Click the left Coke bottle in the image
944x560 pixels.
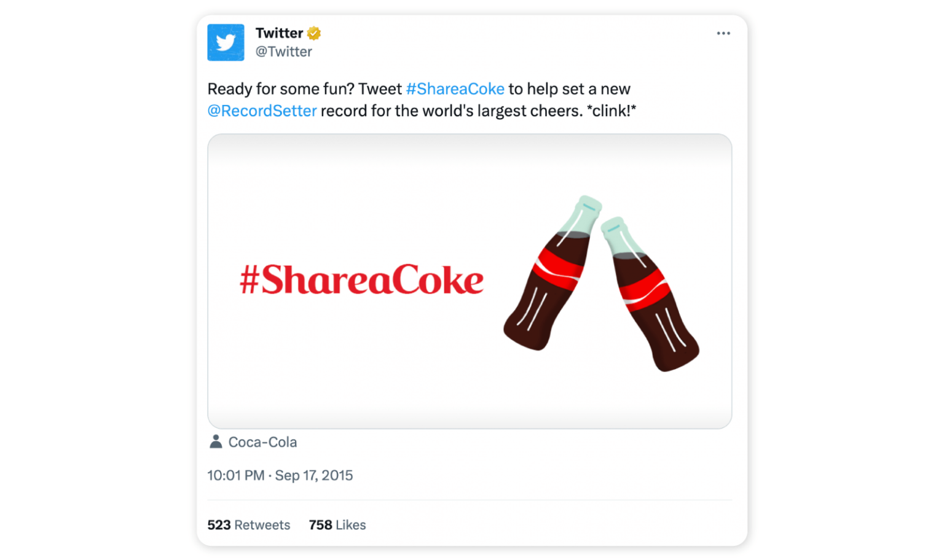click(550, 276)
